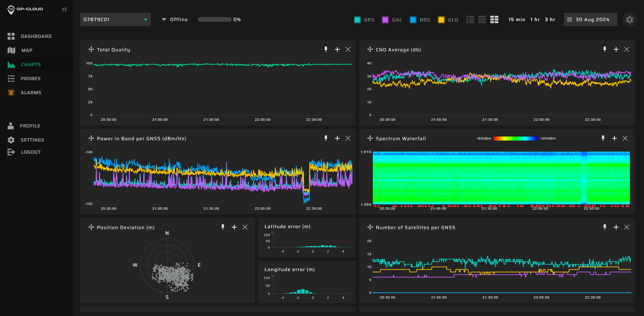Choose the 3 hr time range
Image resolution: width=644 pixels, height=316 pixels.
(550, 19)
